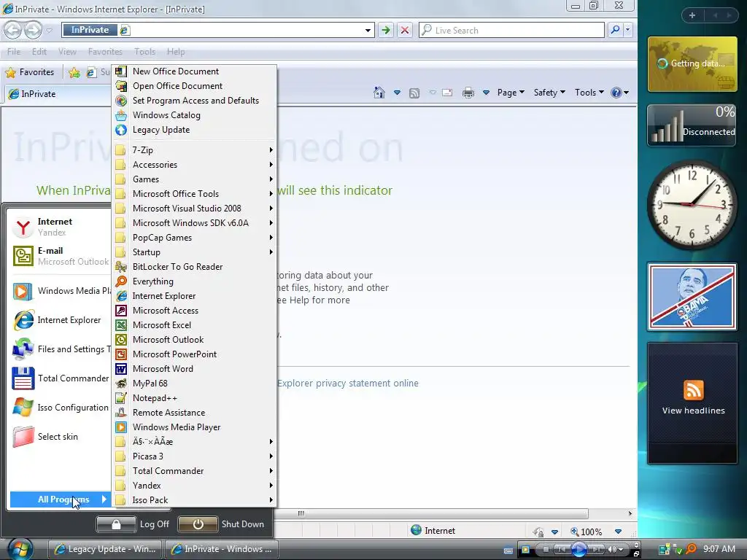Launch MyPal 68 browser
Image resolution: width=747 pixels, height=560 pixels.
194,384
